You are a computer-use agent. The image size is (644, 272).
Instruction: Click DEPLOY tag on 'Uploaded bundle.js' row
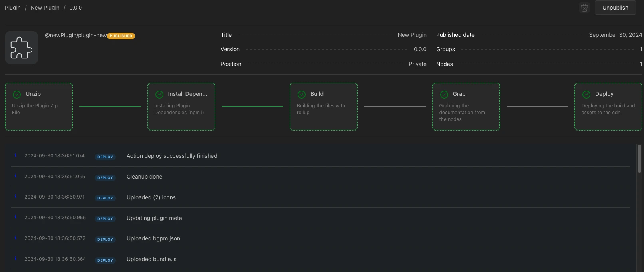pyautogui.click(x=105, y=260)
